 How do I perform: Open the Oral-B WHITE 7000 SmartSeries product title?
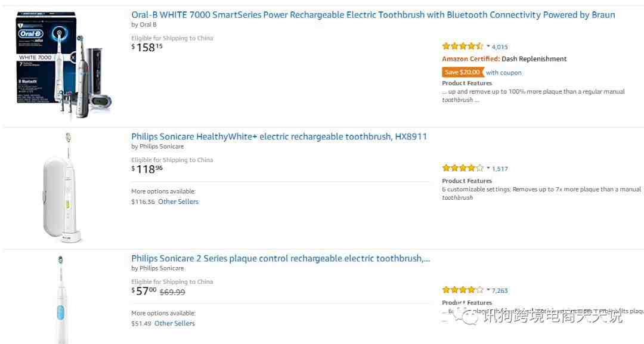373,15
